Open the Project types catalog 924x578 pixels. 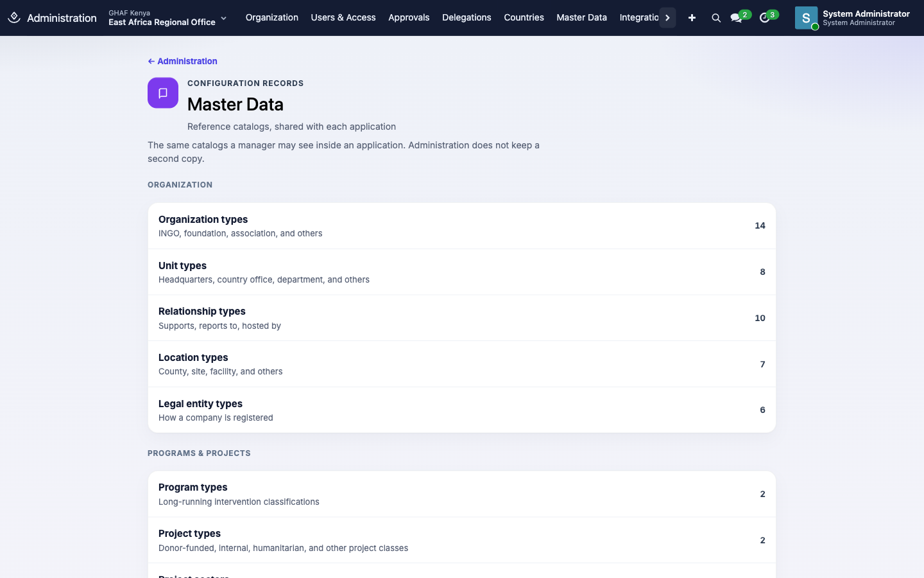point(462,540)
